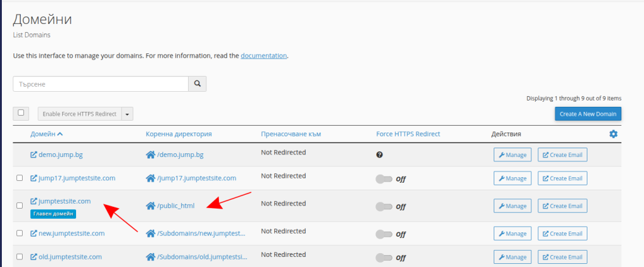Click home icon of /jump17.jumptestsite.com directory
644x267 pixels.
[x=150, y=178]
